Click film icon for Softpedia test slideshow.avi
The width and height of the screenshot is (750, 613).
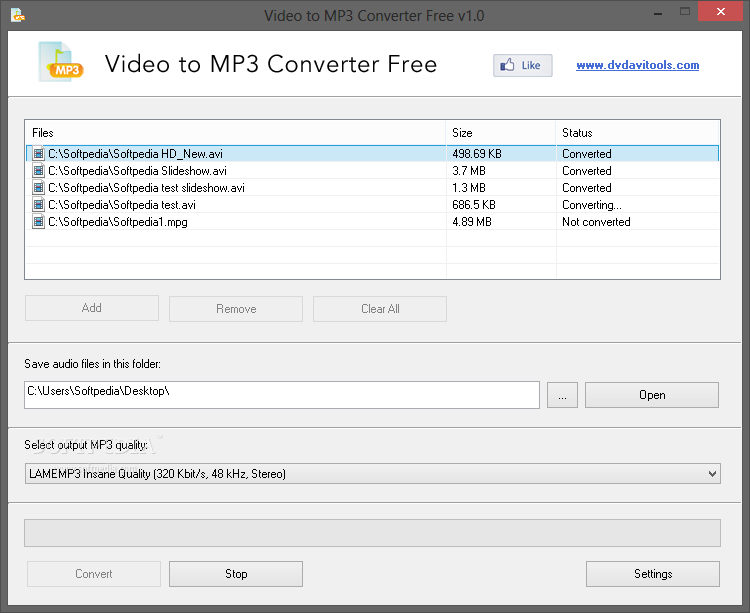pos(38,187)
